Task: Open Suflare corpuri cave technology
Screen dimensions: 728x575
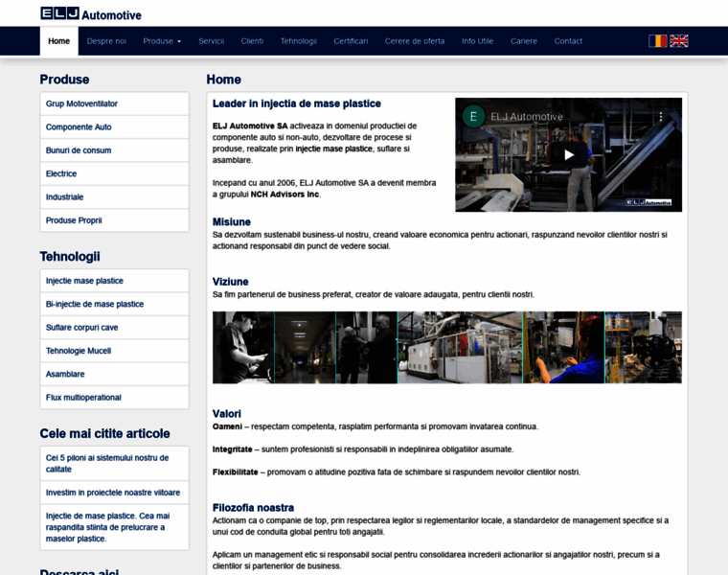Action: pyautogui.click(x=114, y=328)
